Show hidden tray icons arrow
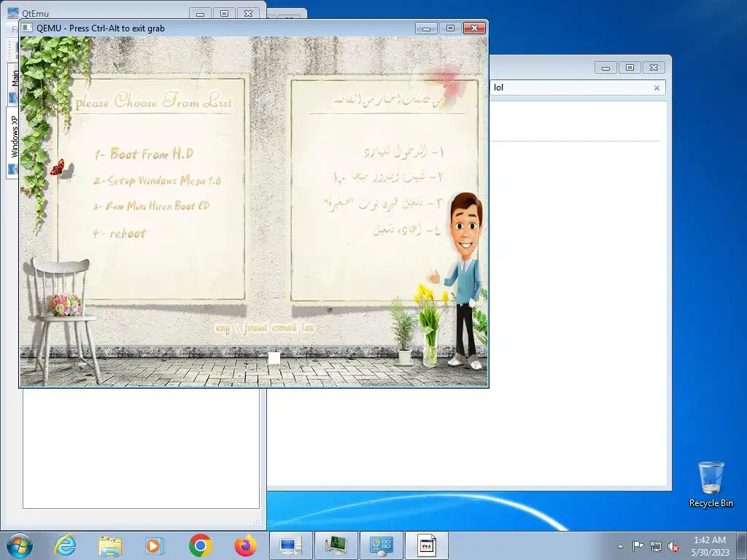This screenshot has height=560, width=747. [620, 546]
